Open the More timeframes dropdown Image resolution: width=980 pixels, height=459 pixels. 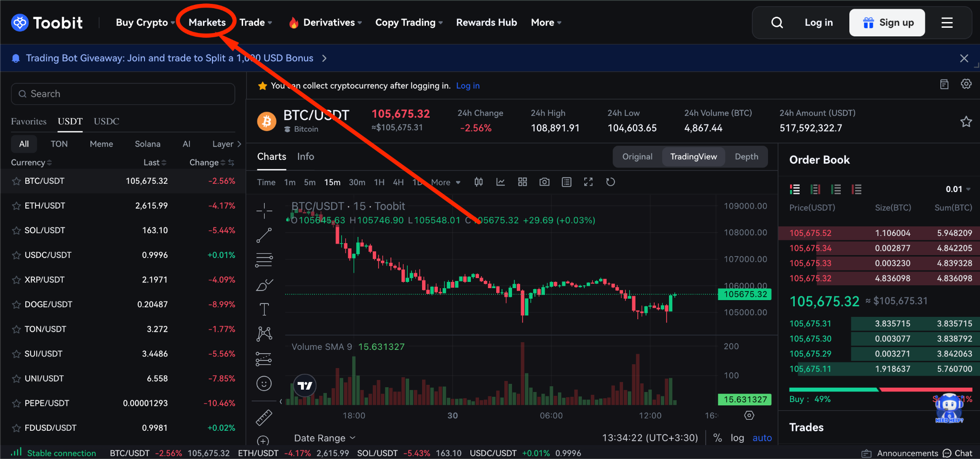(445, 182)
